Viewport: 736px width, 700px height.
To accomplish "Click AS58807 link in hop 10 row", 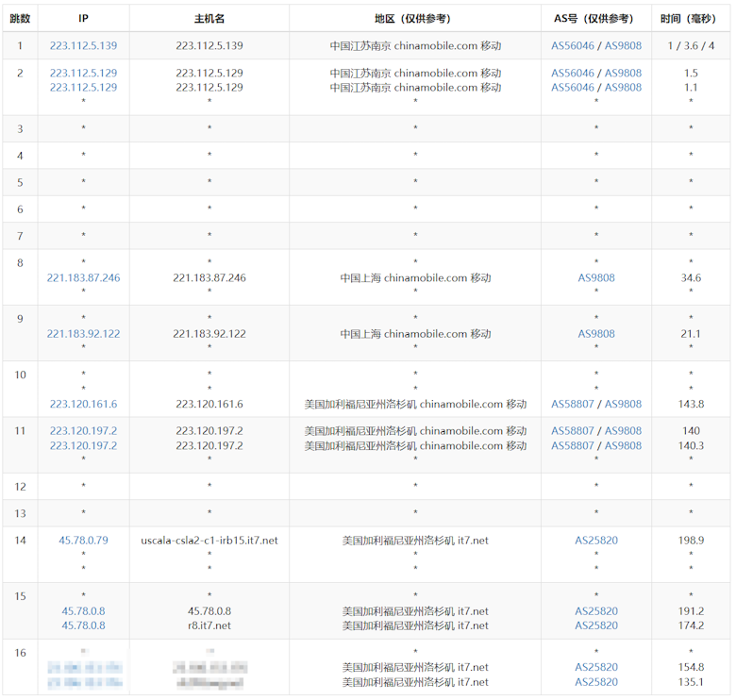I will tap(572, 404).
